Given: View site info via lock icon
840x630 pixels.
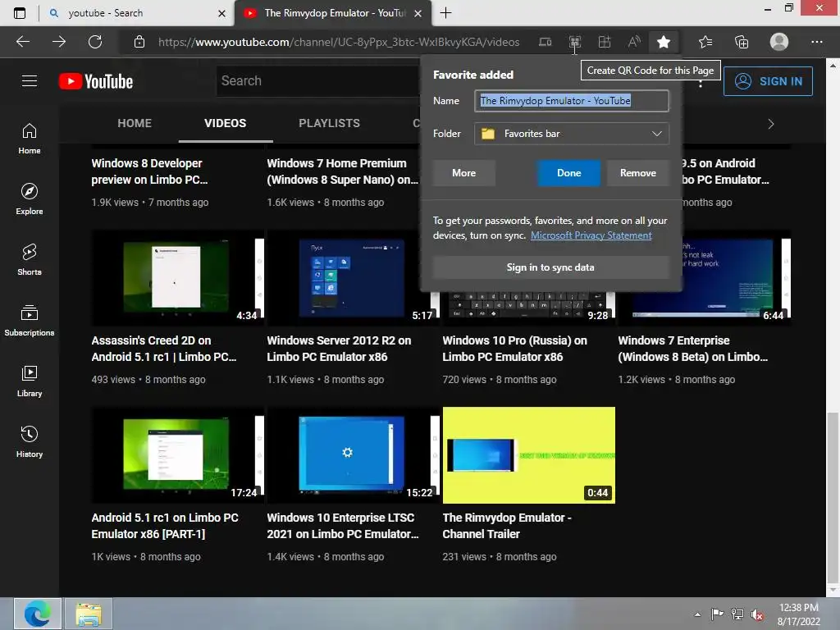Looking at the screenshot, I should 139,42.
